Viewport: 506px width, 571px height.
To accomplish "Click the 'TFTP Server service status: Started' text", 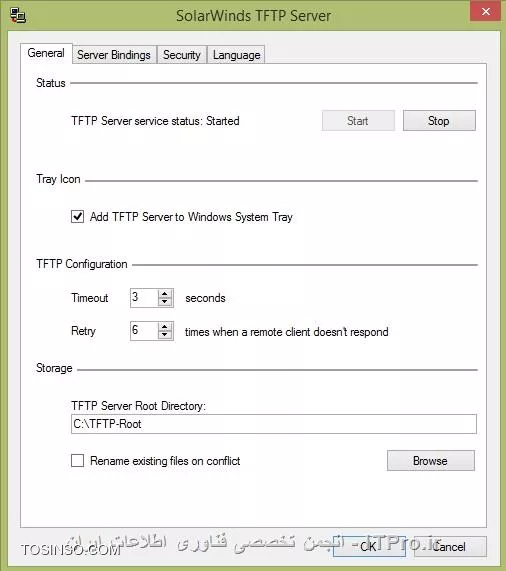I will [x=155, y=121].
